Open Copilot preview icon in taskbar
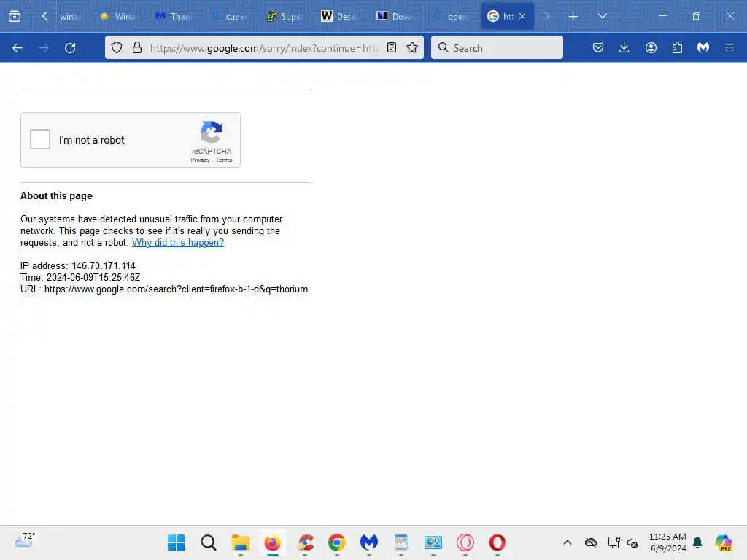 point(724,542)
